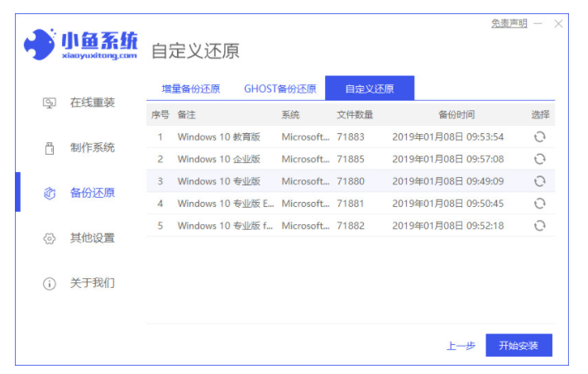Image resolution: width=588 pixels, height=374 pixels.
Task: Switch to 增量备份还原 tab
Action: 193,89
